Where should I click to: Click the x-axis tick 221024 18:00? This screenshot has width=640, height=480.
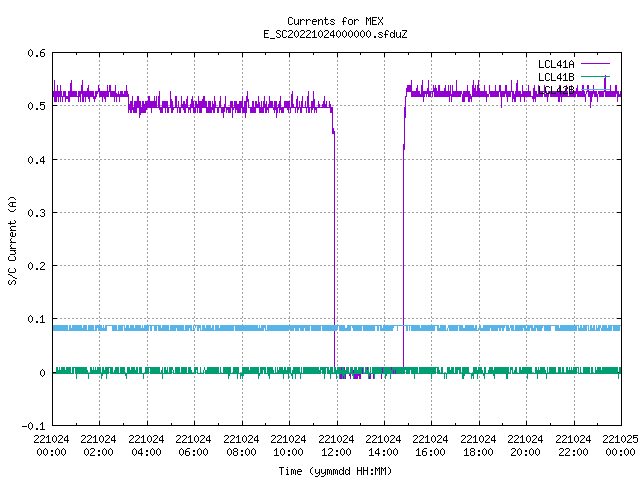tap(478, 445)
